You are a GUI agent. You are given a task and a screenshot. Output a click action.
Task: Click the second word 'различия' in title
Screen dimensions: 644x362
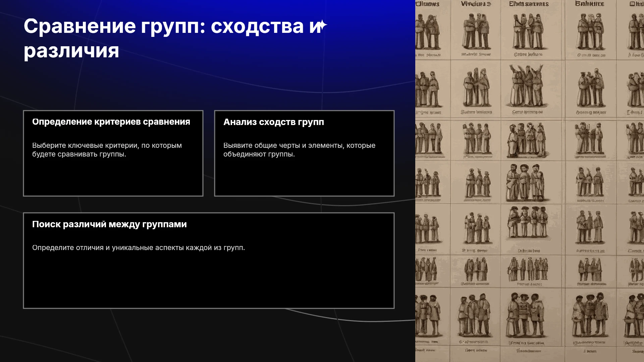(71, 51)
